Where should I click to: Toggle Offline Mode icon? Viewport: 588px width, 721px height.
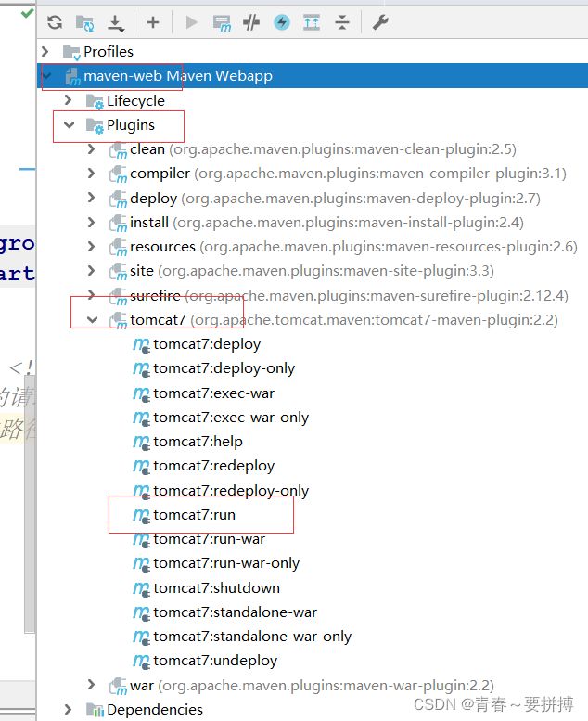(251, 22)
